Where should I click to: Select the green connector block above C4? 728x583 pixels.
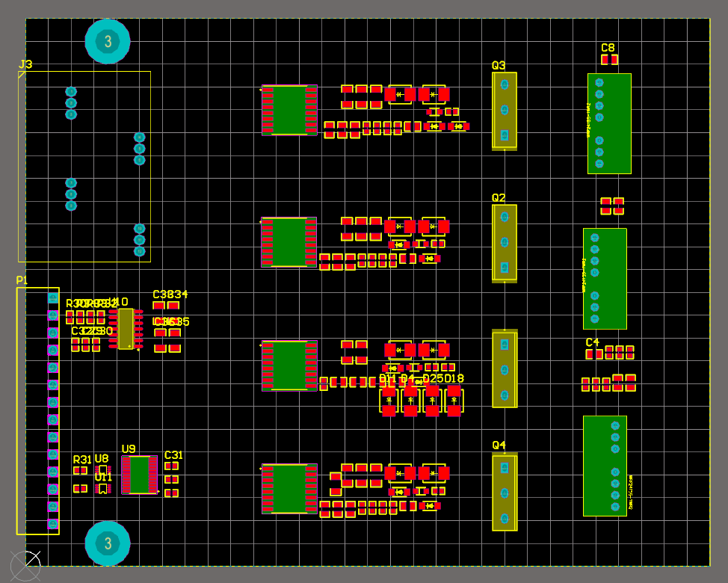point(605,279)
